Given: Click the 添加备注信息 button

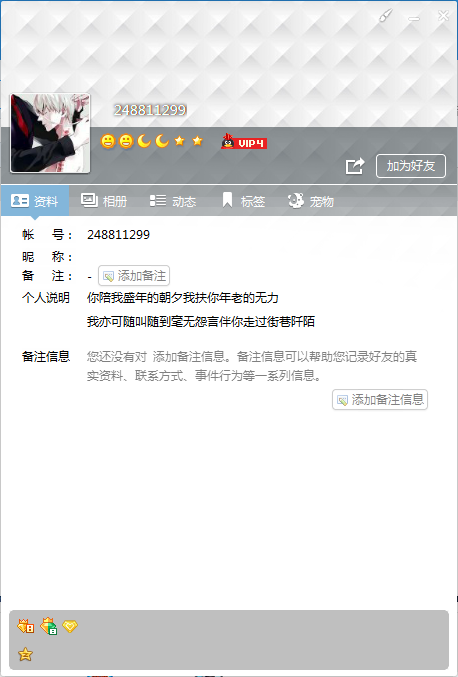Looking at the screenshot, I should coord(380,399).
